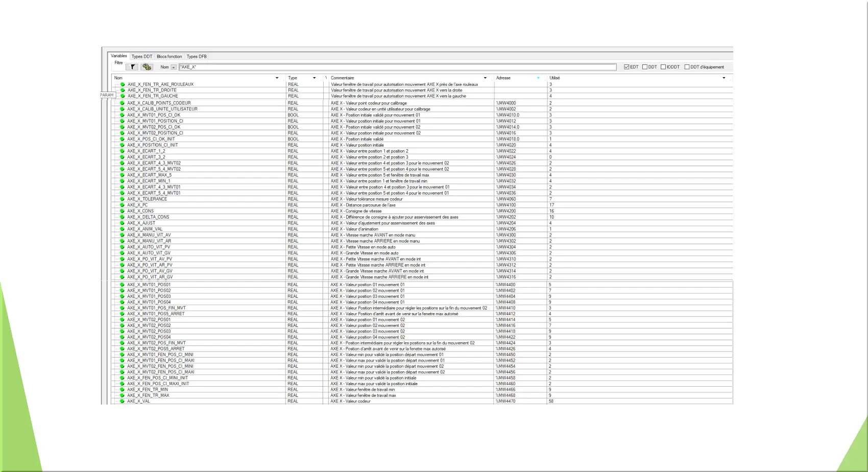Select variable name AXE_X_MVT02_POS5_ARRET

[x=156, y=349]
